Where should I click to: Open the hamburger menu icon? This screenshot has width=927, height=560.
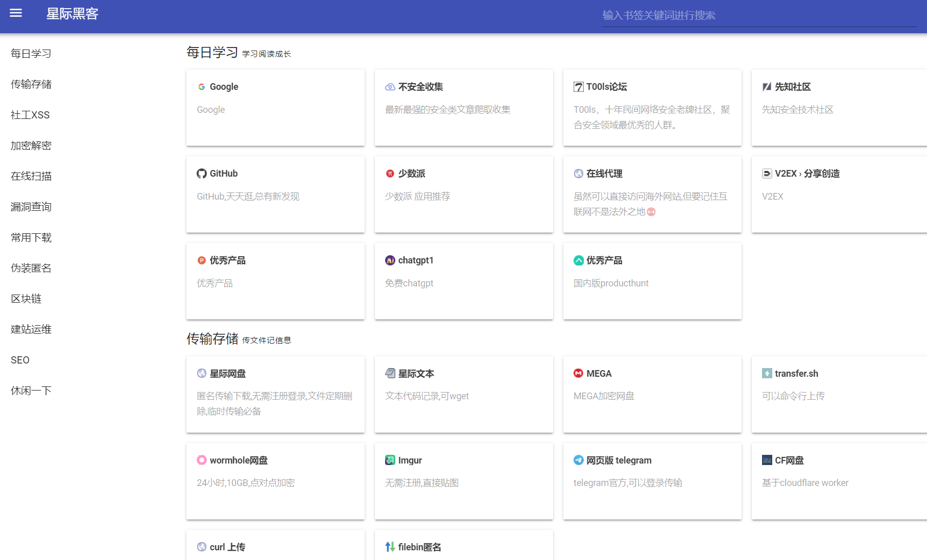pyautogui.click(x=16, y=13)
